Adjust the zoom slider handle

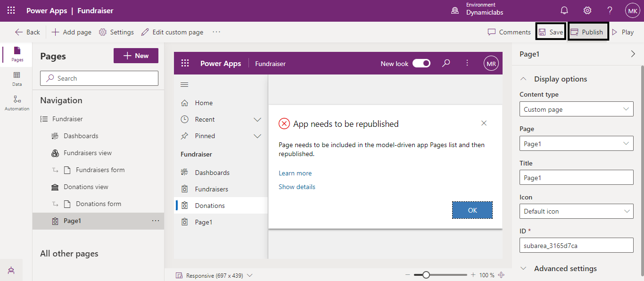pyautogui.click(x=426, y=275)
